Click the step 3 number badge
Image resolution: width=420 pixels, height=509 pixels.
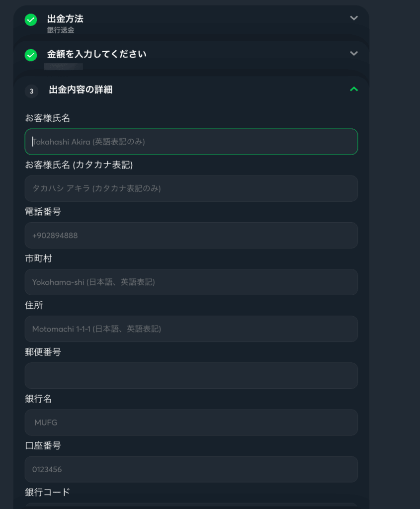click(31, 91)
